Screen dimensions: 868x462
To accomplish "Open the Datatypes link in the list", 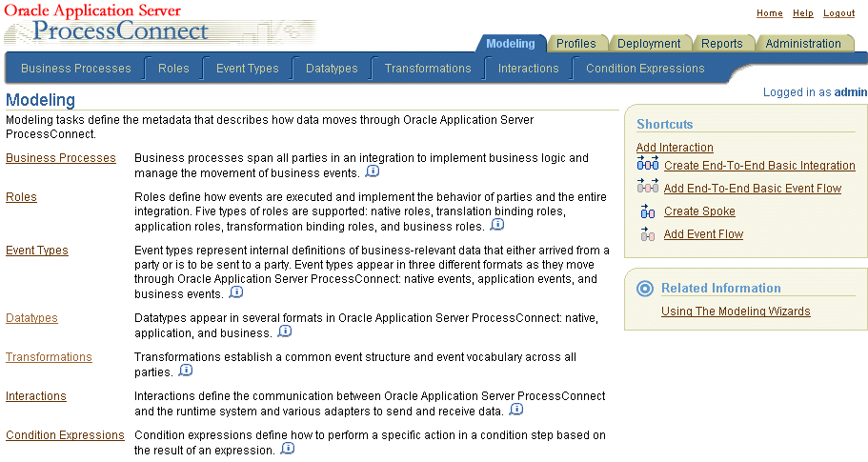I will 31,318.
